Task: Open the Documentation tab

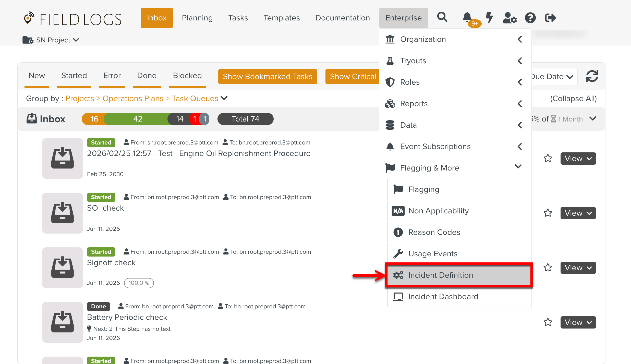Action: point(343,18)
